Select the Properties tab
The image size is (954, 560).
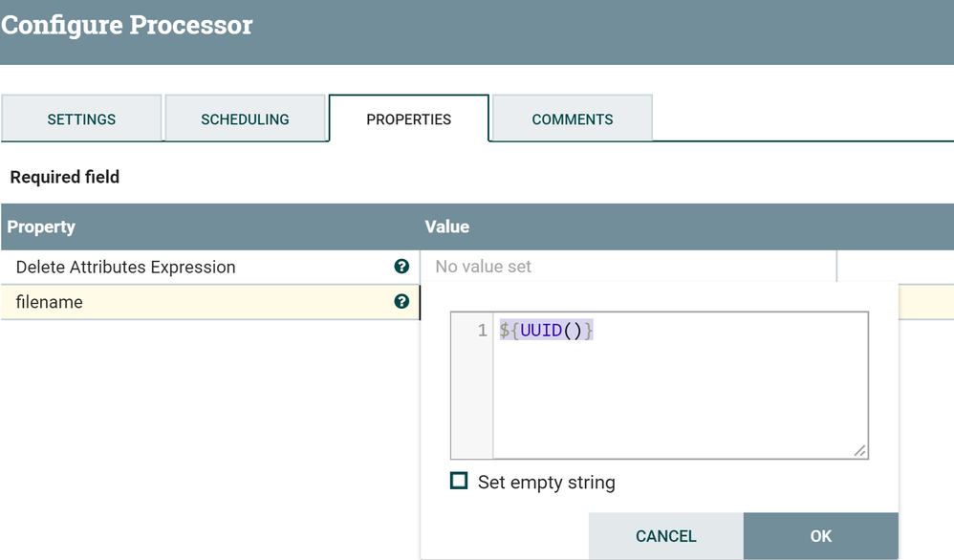click(408, 119)
